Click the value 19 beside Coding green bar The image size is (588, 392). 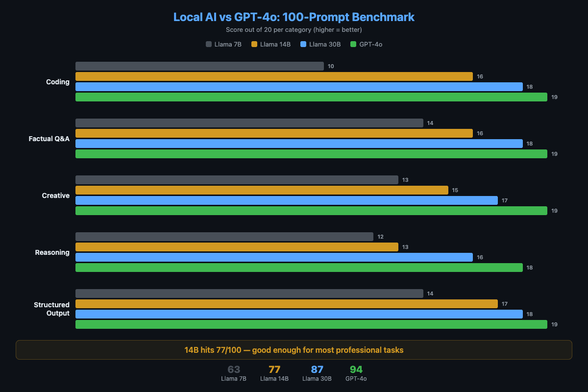(x=554, y=97)
